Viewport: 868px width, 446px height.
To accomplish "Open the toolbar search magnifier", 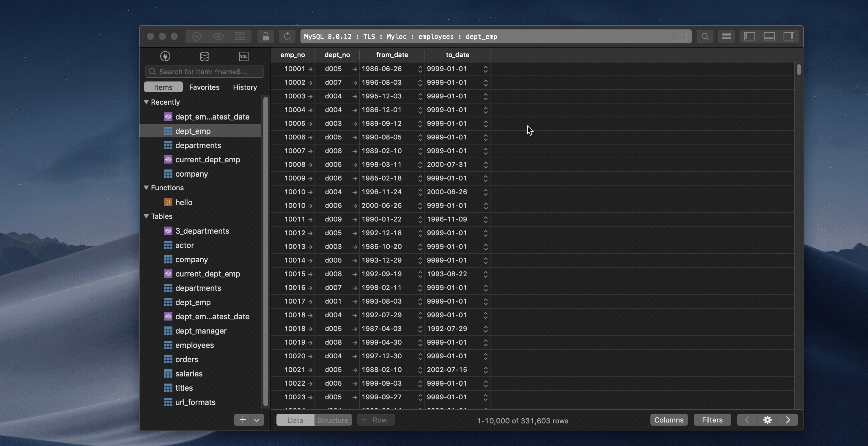I will 705,36.
